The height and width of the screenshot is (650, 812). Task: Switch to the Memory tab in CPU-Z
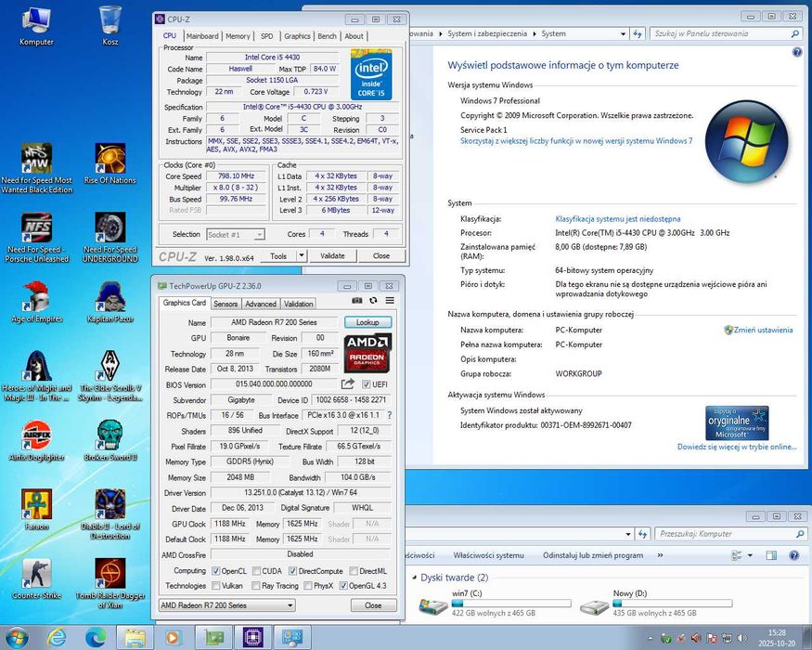[x=238, y=36]
